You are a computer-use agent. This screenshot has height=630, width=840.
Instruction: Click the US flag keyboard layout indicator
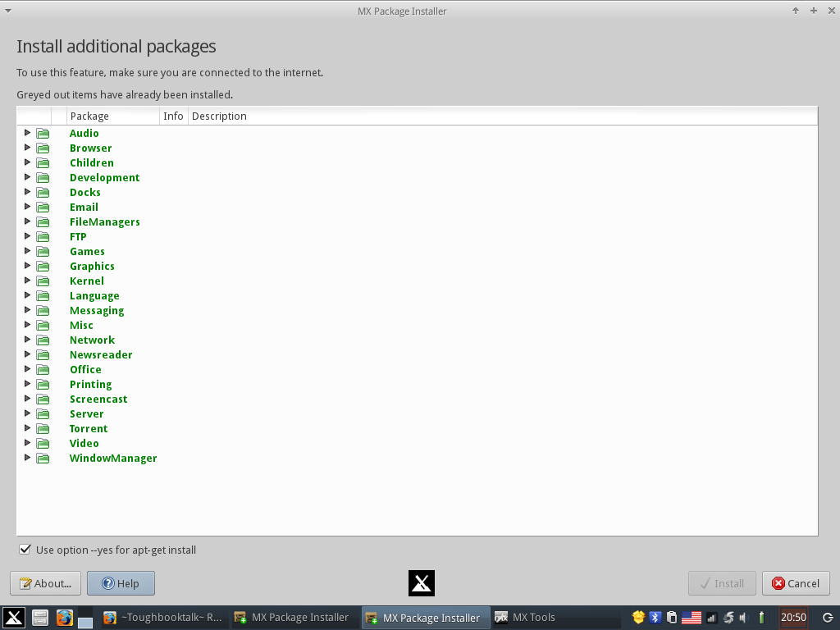[x=691, y=618]
